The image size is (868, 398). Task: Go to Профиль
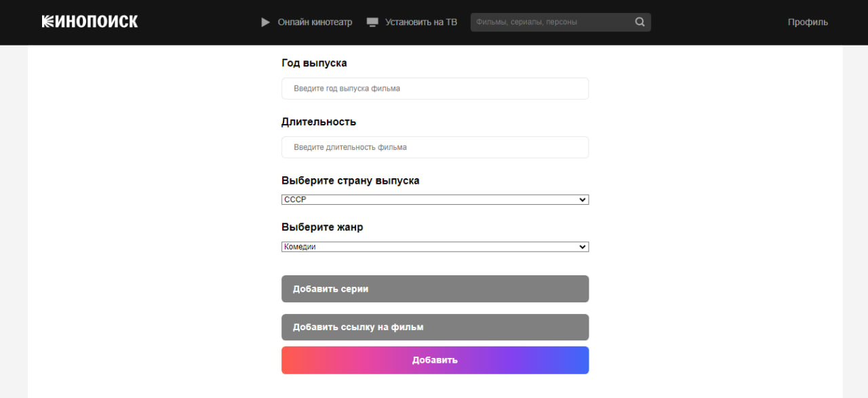click(x=808, y=22)
